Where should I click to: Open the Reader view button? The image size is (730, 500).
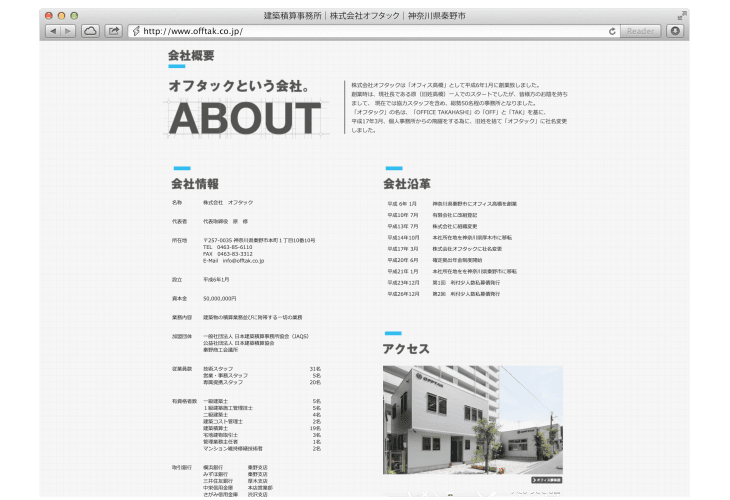coord(640,31)
